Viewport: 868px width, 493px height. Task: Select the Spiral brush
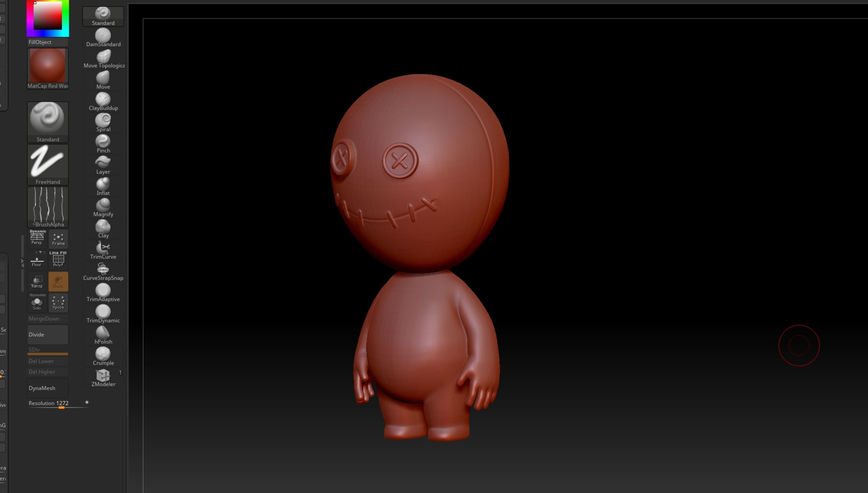tap(103, 123)
